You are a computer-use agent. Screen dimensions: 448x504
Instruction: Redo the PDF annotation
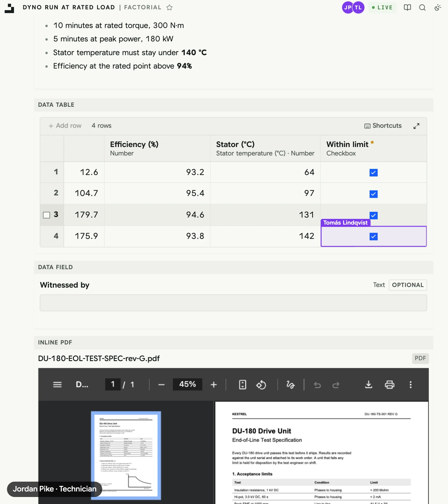[336, 385]
